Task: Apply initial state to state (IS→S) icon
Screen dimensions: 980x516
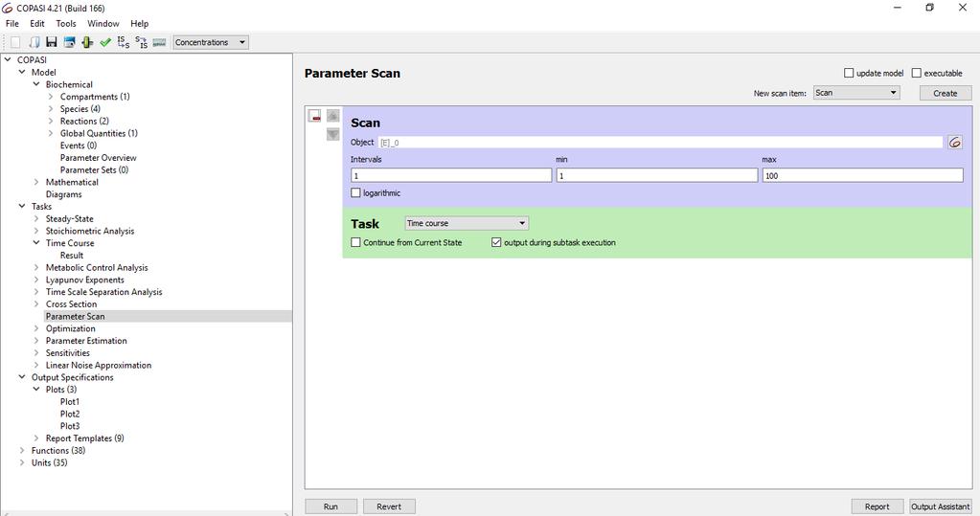Action: click(124, 42)
